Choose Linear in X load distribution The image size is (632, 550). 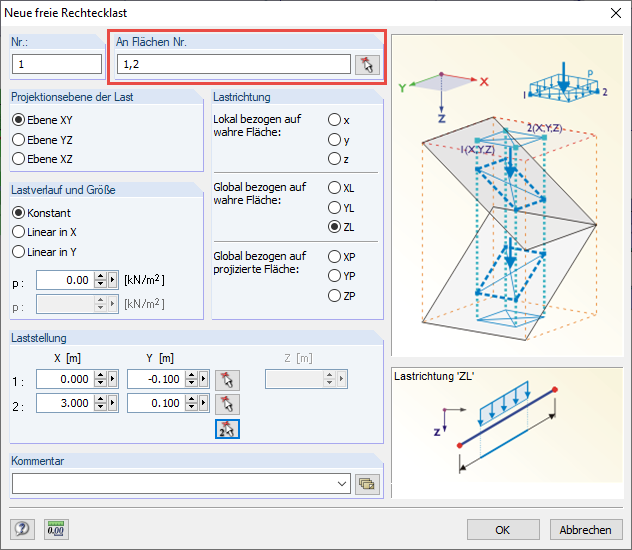coord(44,232)
